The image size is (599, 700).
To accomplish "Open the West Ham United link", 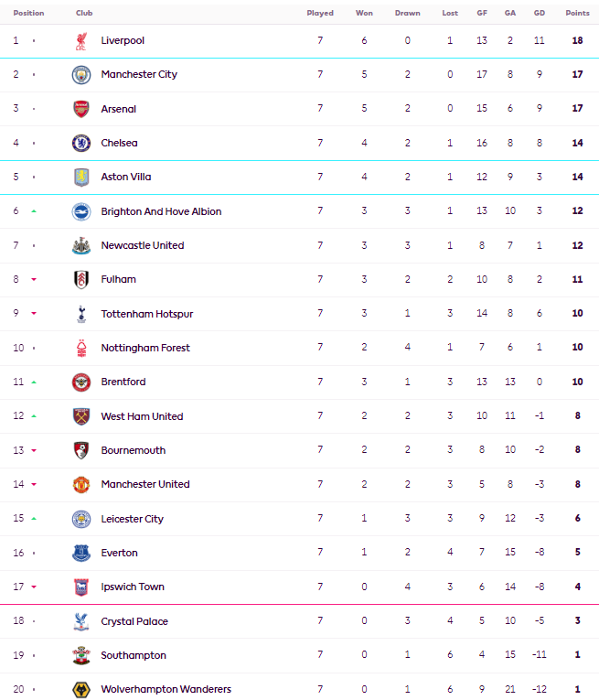I will point(142,416).
